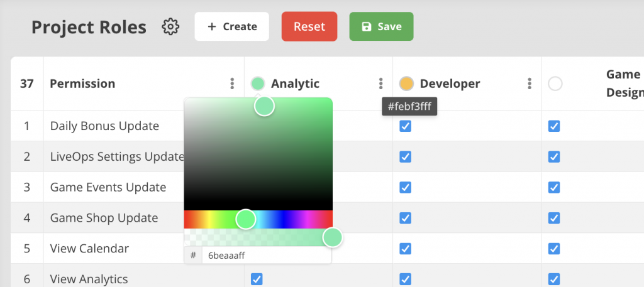Open Permission column three-dot menu
644x287 pixels.
pos(232,84)
